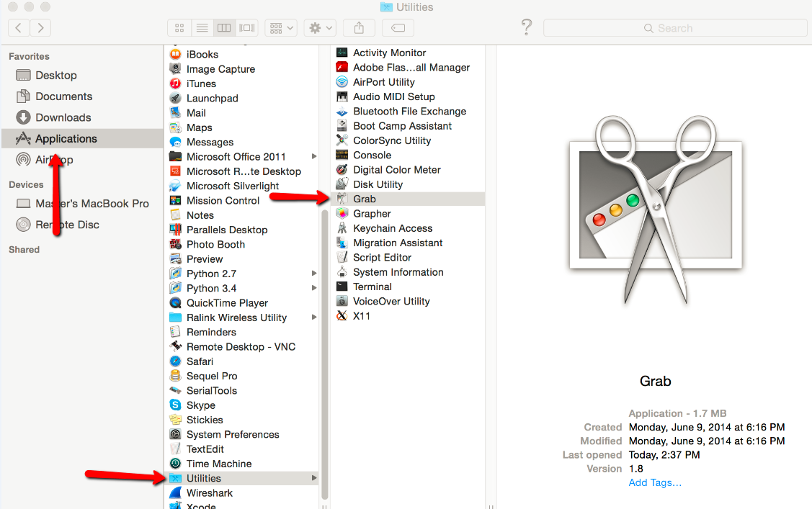
Task: Select the Sequel Pro icon
Action: click(176, 376)
